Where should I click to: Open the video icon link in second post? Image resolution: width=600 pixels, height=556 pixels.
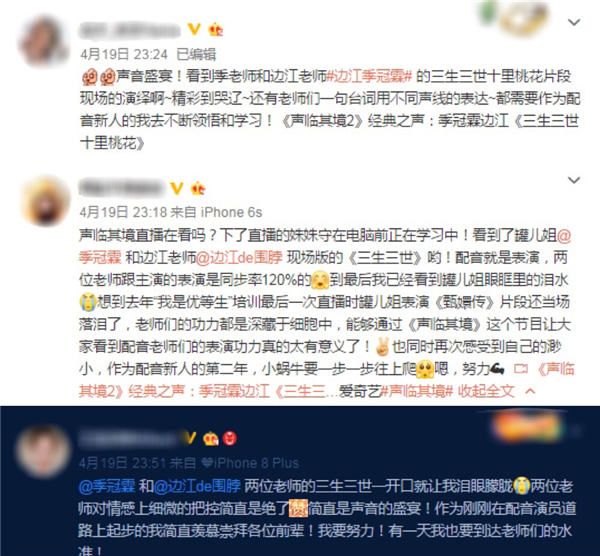tap(520, 369)
